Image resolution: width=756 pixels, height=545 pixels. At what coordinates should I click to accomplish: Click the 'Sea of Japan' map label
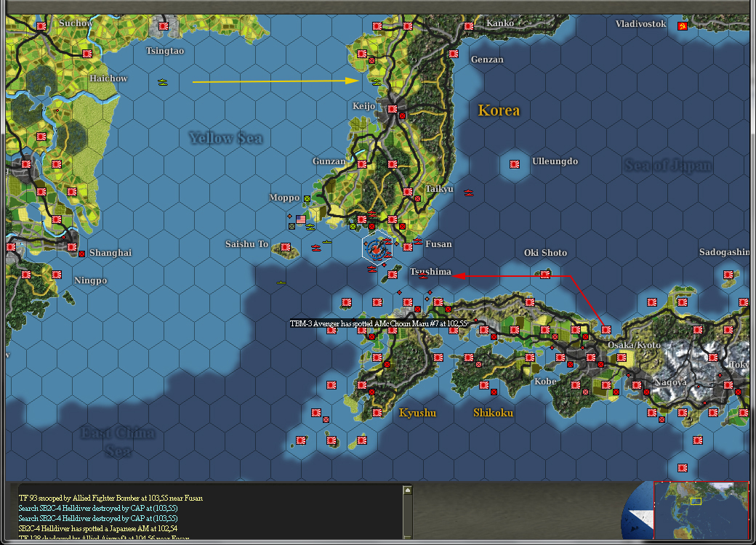pos(668,166)
